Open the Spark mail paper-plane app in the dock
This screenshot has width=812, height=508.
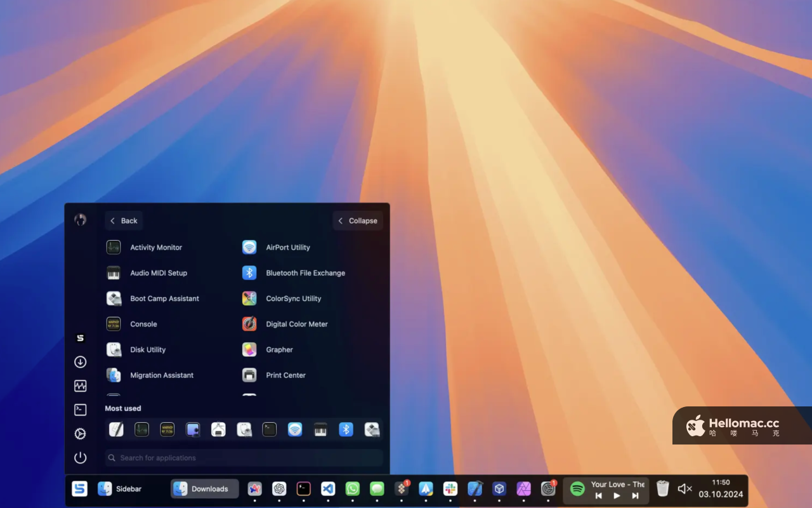tap(426, 488)
